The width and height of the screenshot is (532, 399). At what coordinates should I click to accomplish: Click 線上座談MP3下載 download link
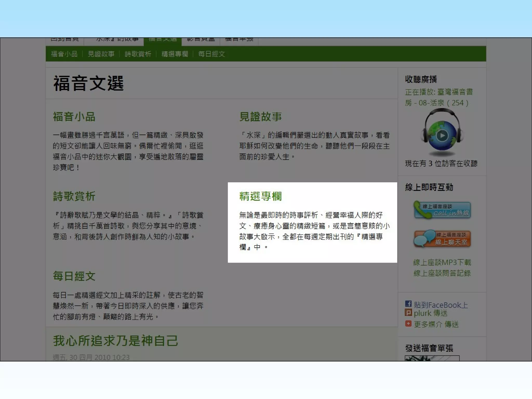point(442,262)
